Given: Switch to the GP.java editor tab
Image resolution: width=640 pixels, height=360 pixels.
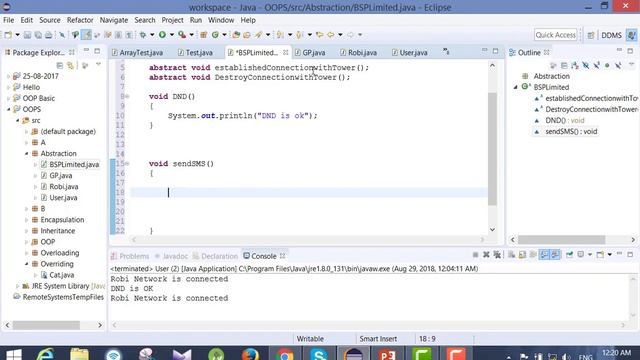Looking at the screenshot, I should (x=314, y=53).
